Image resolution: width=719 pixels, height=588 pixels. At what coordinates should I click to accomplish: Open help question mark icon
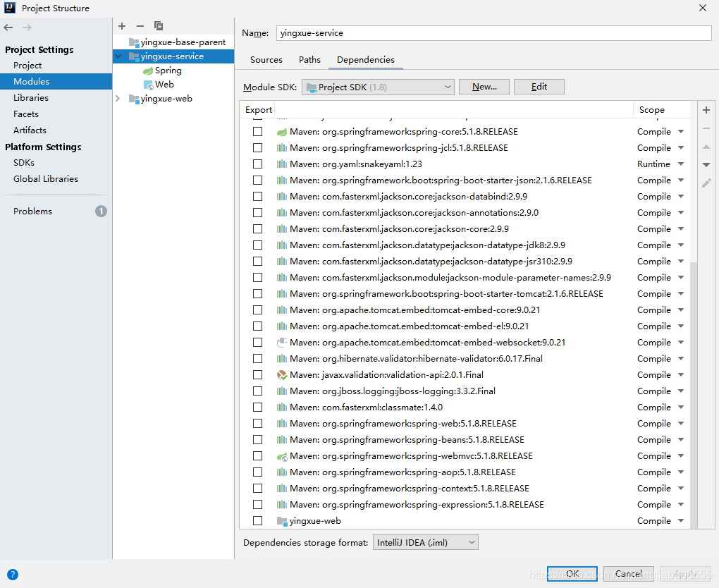tap(13, 574)
